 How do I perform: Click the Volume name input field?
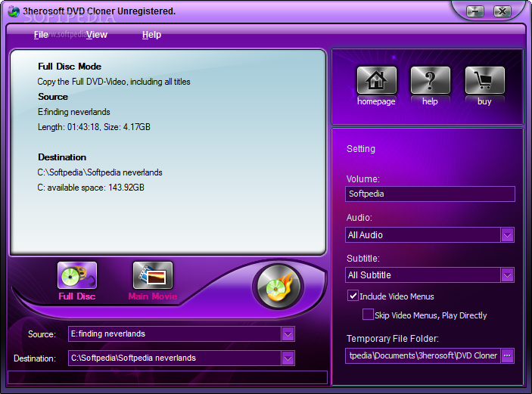pos(430,194)
